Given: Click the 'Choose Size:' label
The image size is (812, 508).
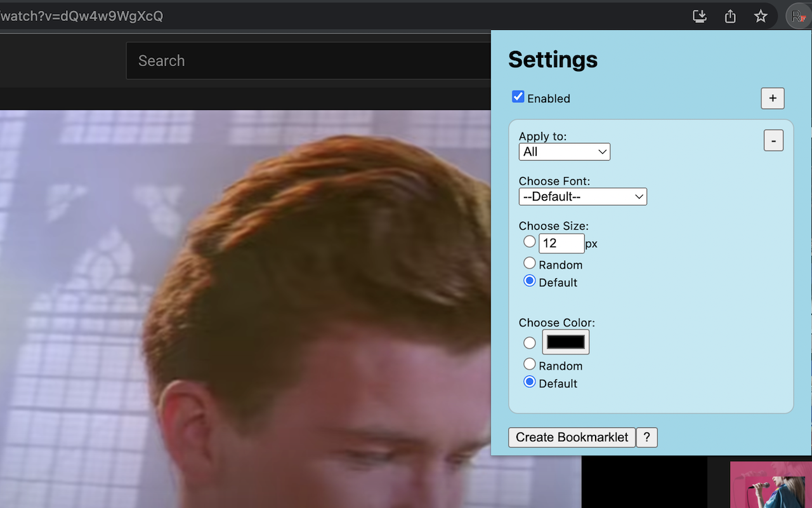Looking at the screenshot, I should point(554,226).
